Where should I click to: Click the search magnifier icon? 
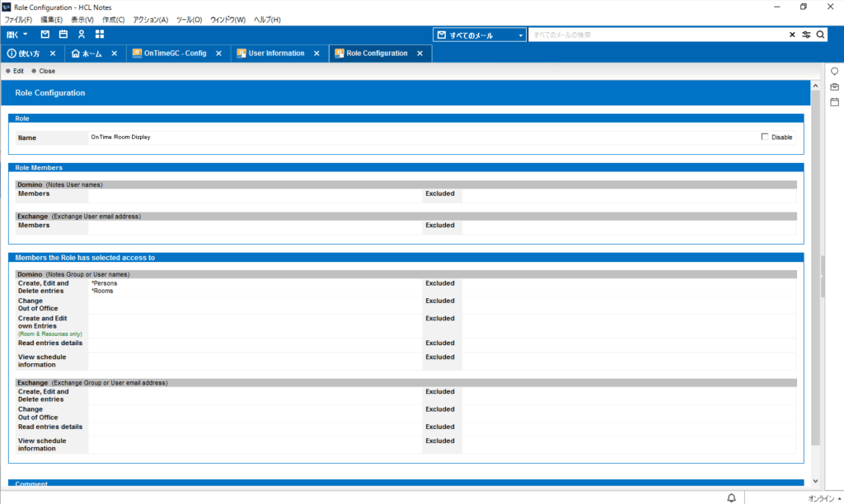[820, 35]
